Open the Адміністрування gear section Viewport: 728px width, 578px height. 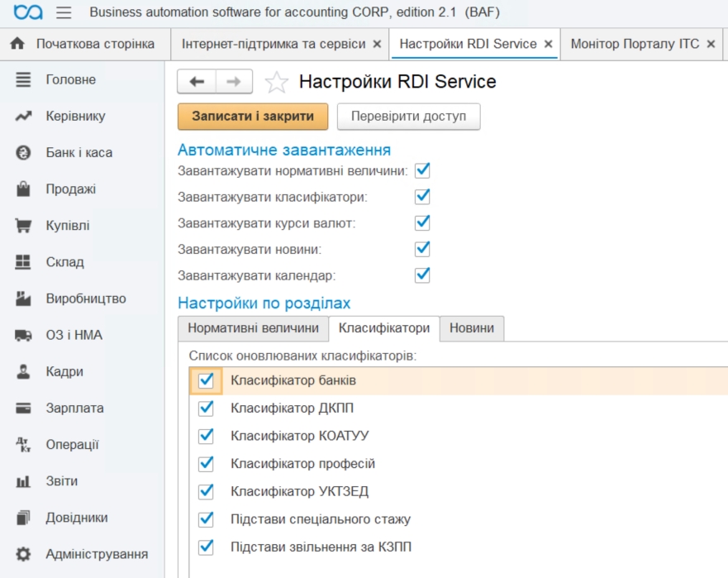pyautogui.click(x=96, y=554)
